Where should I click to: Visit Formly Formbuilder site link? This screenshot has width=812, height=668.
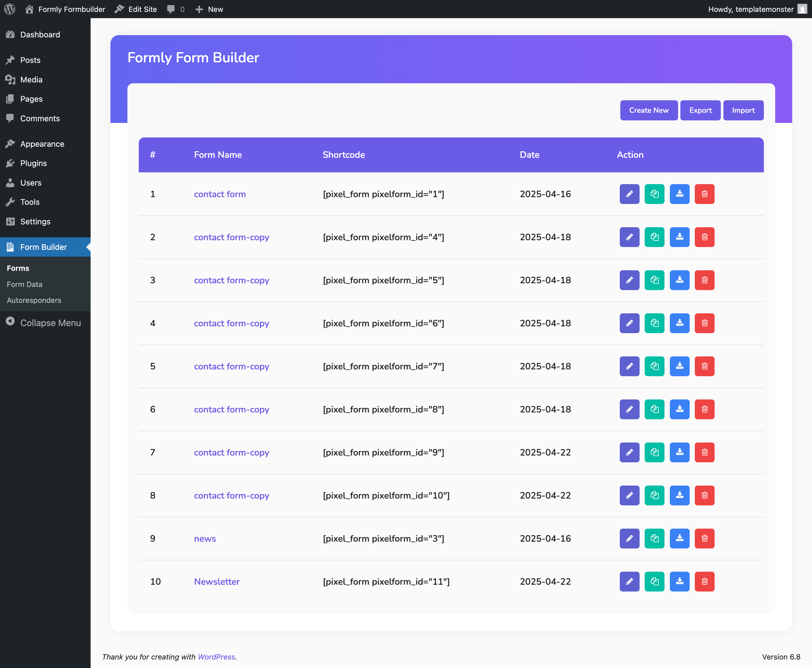65,9
